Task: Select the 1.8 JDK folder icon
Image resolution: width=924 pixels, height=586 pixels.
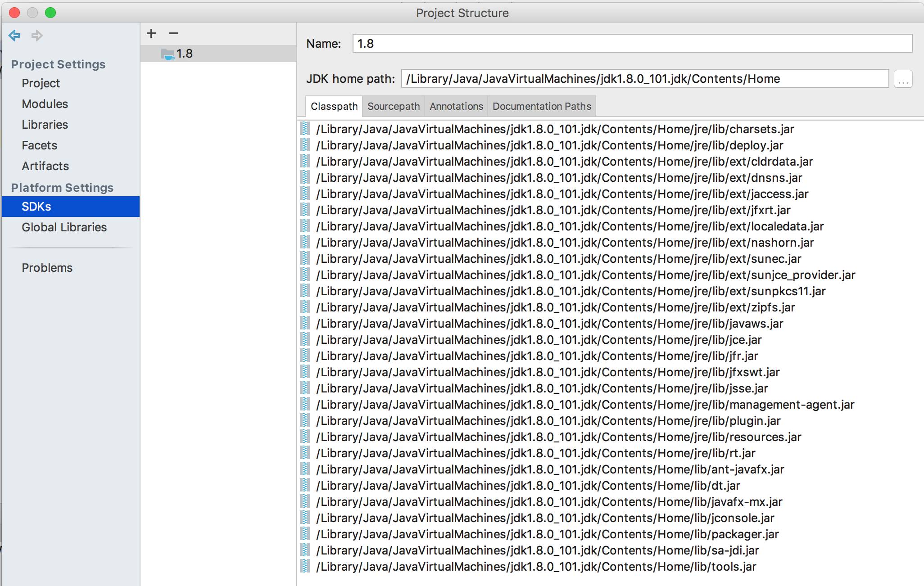Action: coord(168,54)
